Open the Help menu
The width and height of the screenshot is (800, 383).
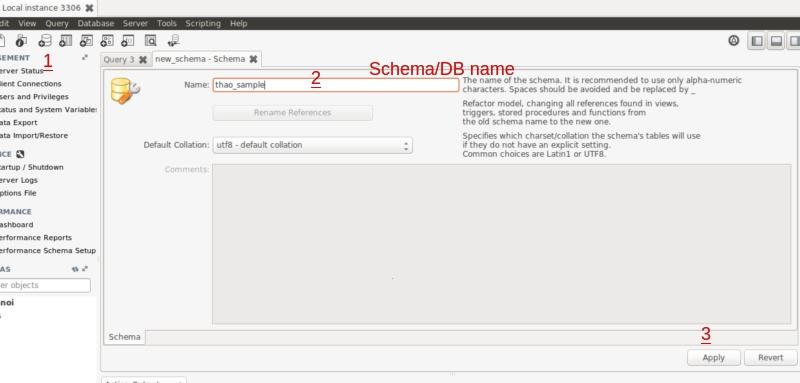coord(238,23)
